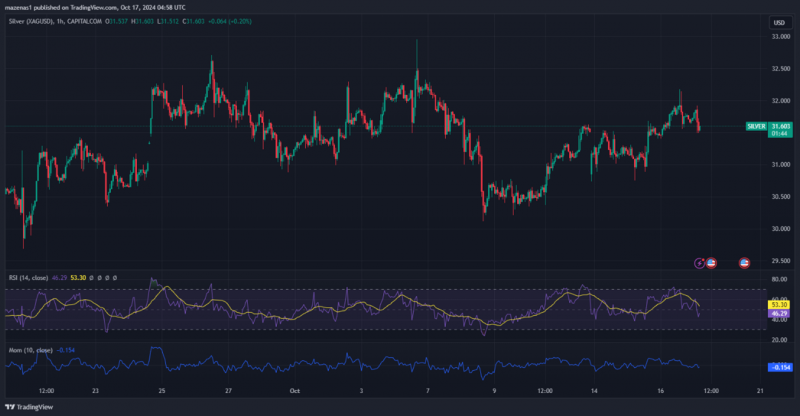Click the O31.537 open value
The height and width of the screenshot is (416, 800).
pyautogui.click(x=116, y=21)
